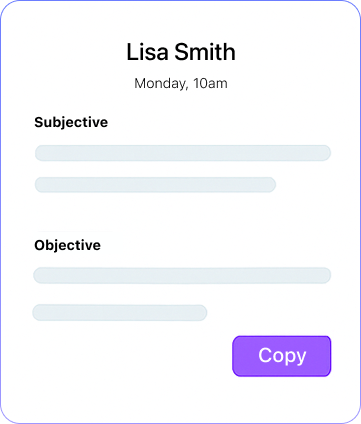Click the word Monday in the subtitle
361x424 pixels.
pyautogui.click(x=161, y=84)
